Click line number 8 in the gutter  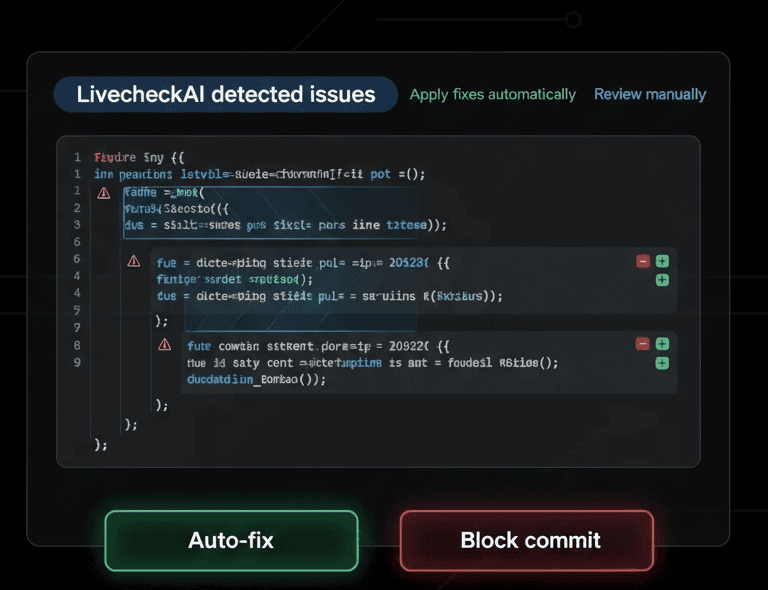(77, 346)
